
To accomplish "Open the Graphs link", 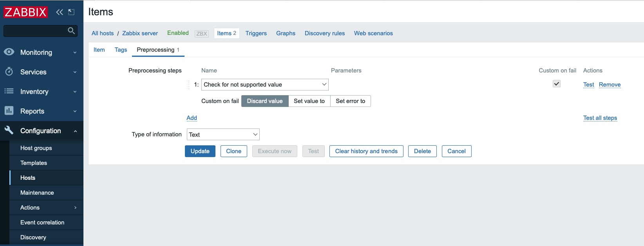I will click(x=286, y=33).
